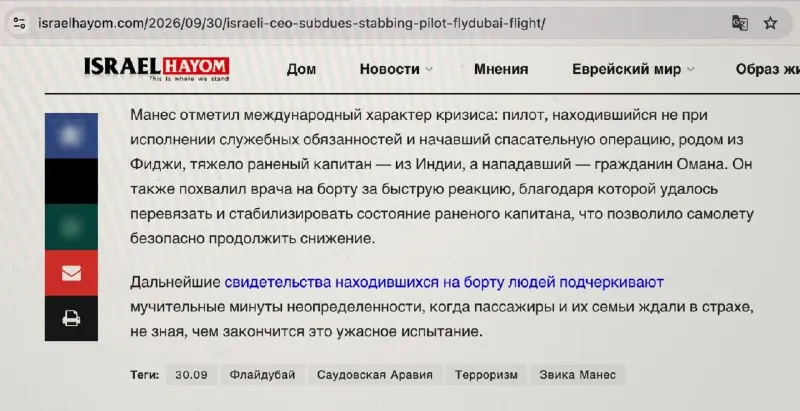Click the Теги: label

144,375
